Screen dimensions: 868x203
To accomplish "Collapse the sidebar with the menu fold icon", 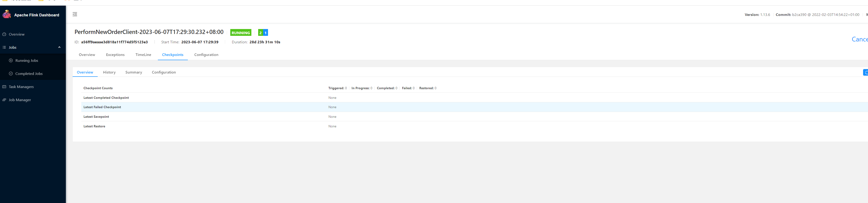I will click(75, 14).
